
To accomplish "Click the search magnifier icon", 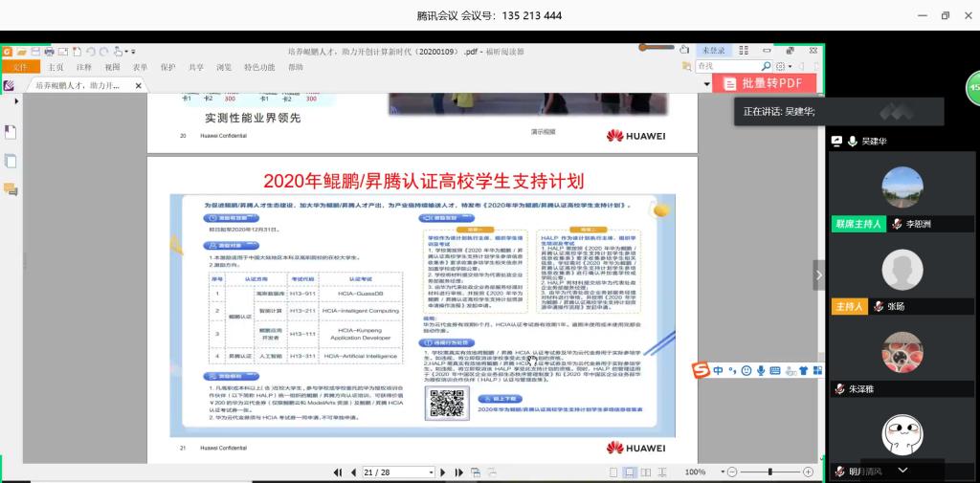I will (766, 66).
